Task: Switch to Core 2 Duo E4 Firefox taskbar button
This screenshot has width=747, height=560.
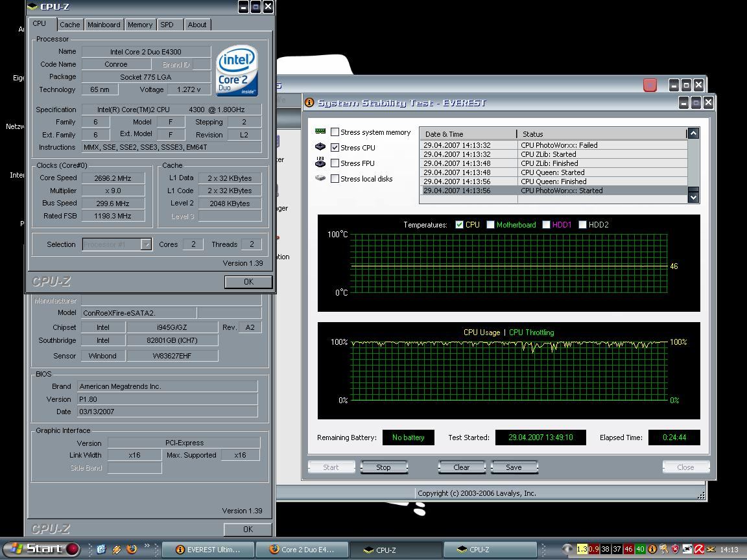Action: 302,550
